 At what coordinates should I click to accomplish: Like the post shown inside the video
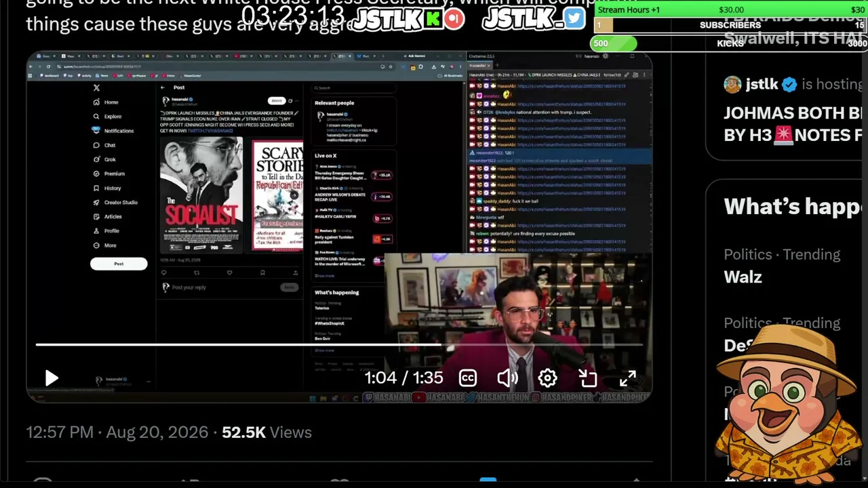(x=229, y=272)
